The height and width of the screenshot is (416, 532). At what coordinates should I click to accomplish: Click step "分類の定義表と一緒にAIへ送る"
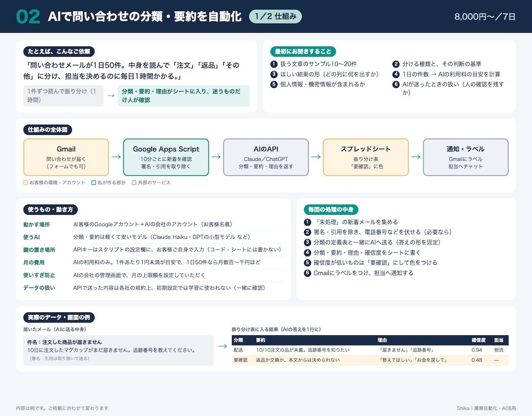coord(378,242)
